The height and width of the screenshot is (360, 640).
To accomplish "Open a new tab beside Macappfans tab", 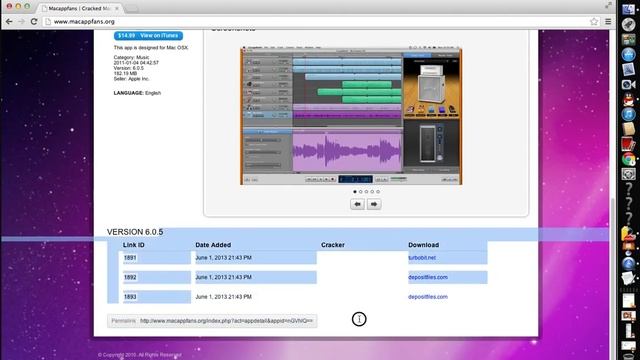I will (131, 9).
